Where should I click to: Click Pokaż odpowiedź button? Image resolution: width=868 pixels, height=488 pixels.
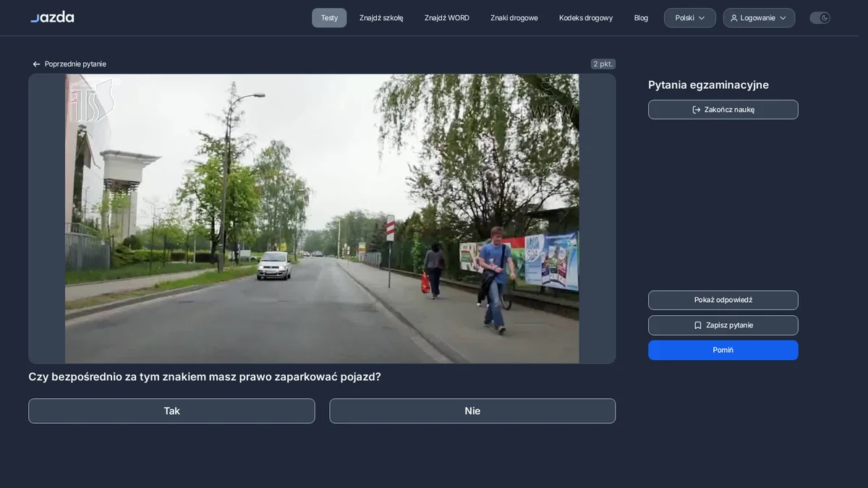(723, 300)
